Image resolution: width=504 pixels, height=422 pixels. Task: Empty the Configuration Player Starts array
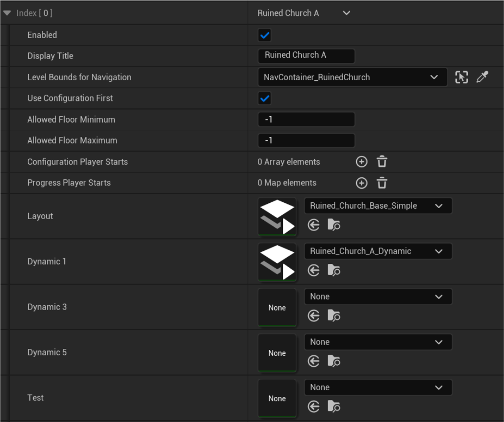pos(381,161)
